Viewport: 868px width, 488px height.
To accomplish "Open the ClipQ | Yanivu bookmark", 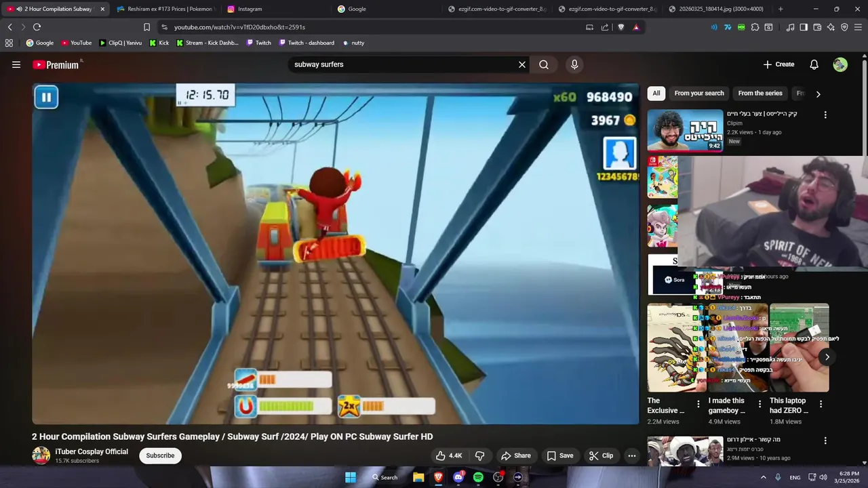I will 120,43.
